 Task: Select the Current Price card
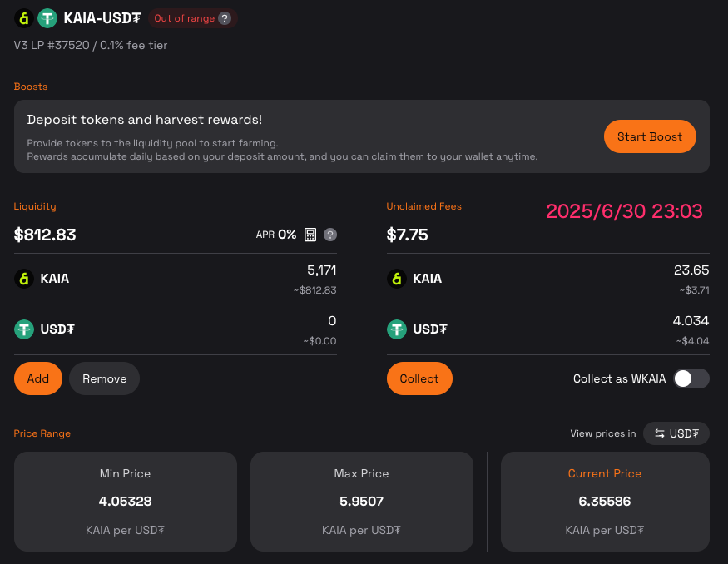(x=605, y=502)
